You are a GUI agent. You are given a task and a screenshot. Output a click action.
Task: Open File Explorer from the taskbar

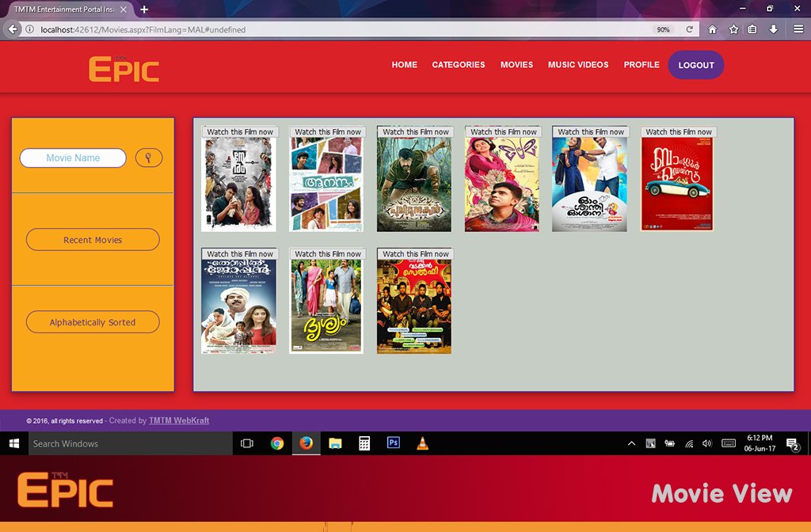point(335,443)
